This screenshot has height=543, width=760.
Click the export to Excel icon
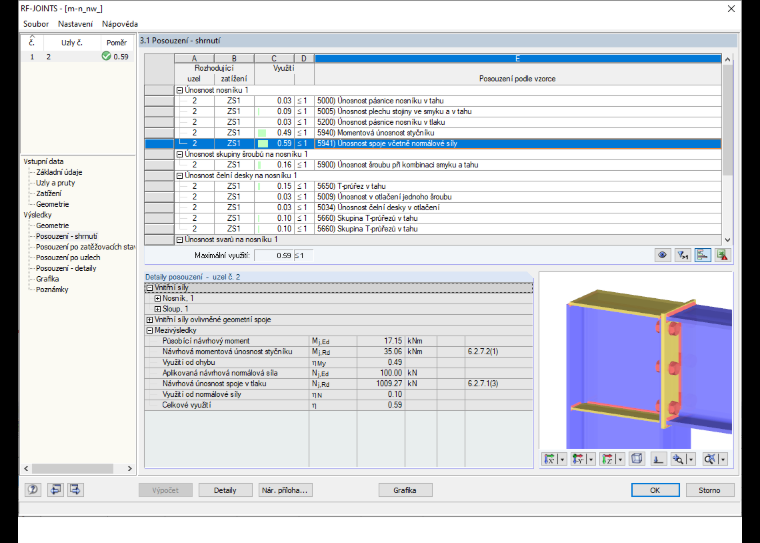tap(723, 255)
